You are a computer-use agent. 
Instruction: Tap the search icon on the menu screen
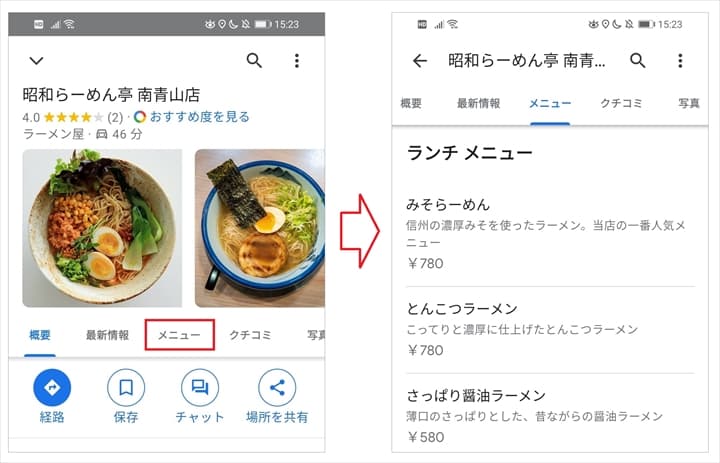(637, 60)
